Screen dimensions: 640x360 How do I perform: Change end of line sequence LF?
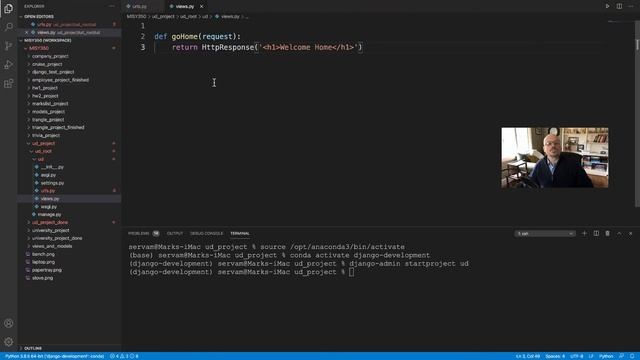pos(591,356)
